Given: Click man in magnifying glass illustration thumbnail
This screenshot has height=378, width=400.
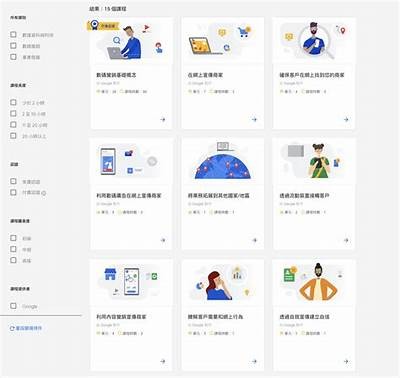Looking at the screenshot, I should coord(314,41).
